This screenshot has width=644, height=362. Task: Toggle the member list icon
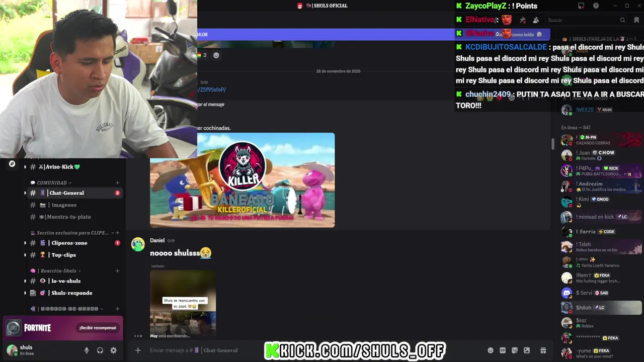(x=536, y=20)
